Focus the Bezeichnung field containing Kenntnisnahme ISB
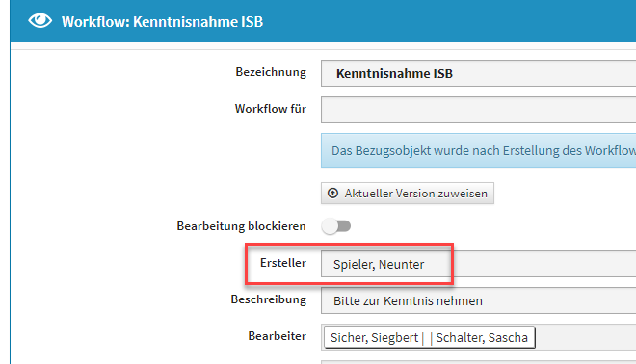 [478, 73]
